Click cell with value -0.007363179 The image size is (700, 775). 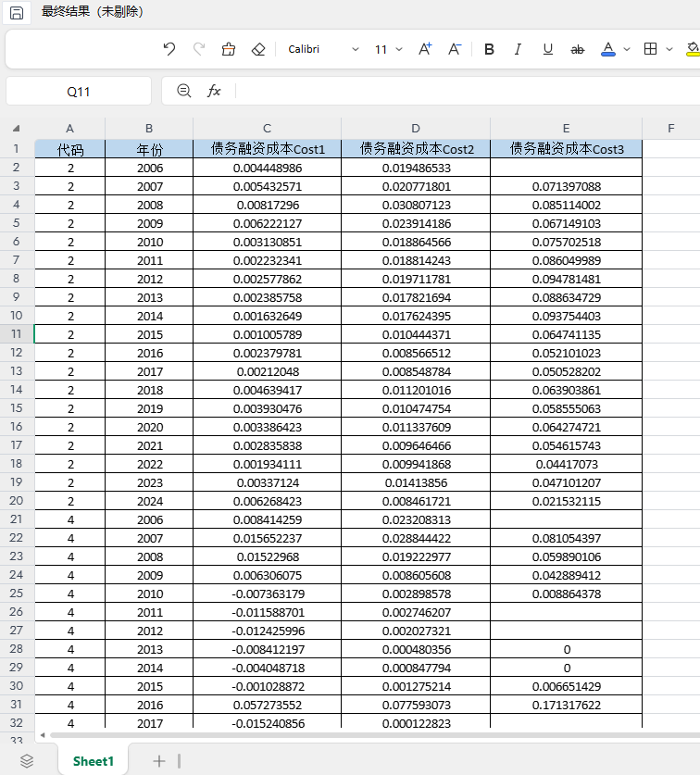pyautogui.click(x=268, y=594)
